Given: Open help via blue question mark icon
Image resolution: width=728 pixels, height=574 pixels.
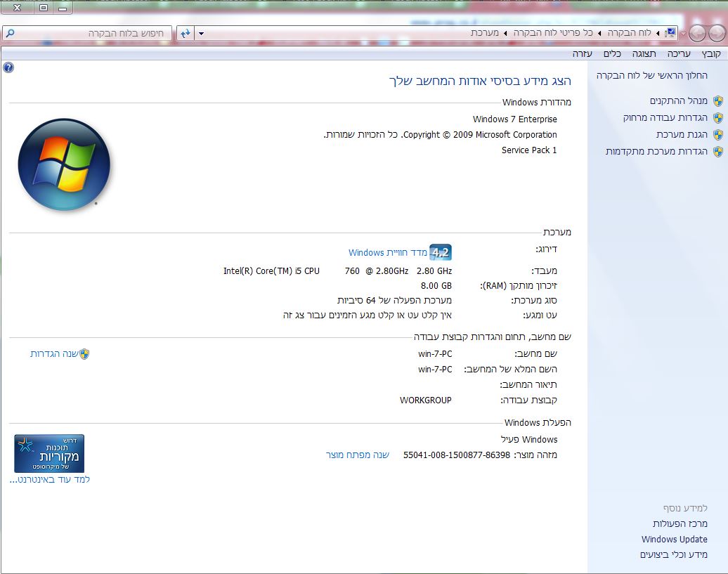Looking at the screenshot, I should (8, 67).
